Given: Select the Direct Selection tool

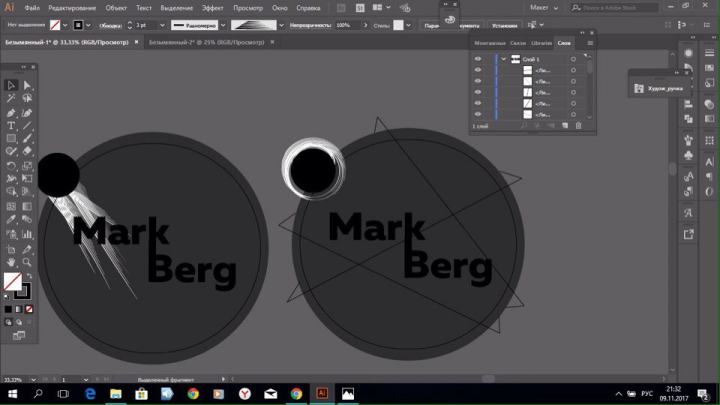Looking at the screenshot, I should (x=27, y=85).
